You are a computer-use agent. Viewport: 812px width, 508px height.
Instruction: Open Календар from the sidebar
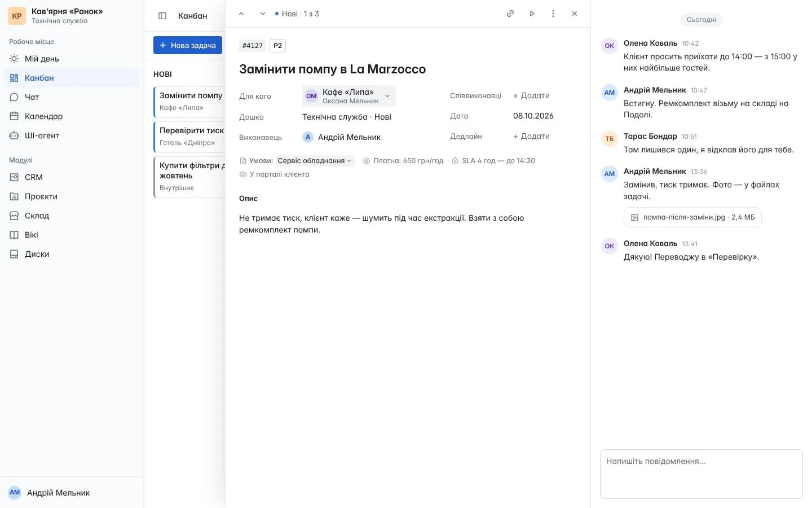pyautogui.click(x=72, y=116)
